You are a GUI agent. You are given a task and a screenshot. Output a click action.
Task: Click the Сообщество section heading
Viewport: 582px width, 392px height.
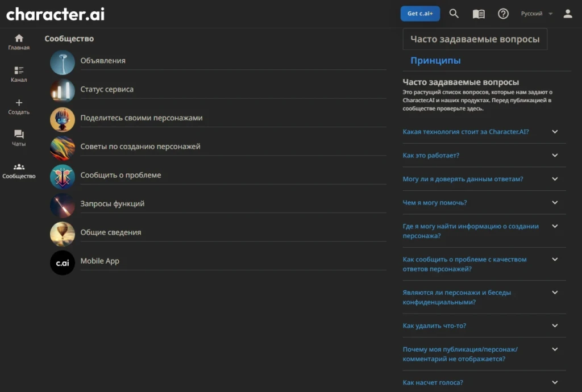click(69, 39)
